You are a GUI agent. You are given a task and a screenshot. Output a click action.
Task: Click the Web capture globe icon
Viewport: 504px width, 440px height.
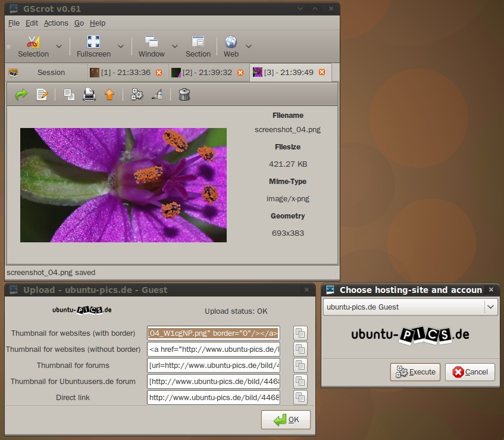click(x=231, y=46)
